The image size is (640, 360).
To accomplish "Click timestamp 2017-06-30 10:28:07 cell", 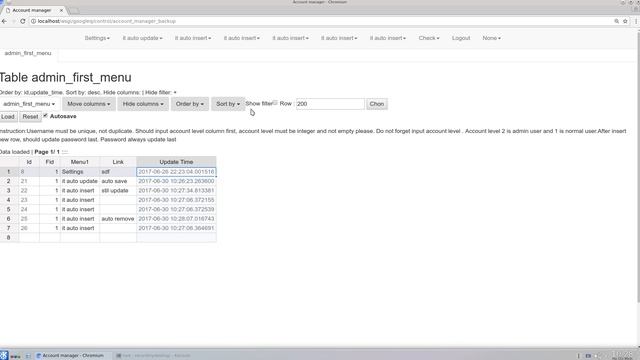I will click(x=176, y=219).
